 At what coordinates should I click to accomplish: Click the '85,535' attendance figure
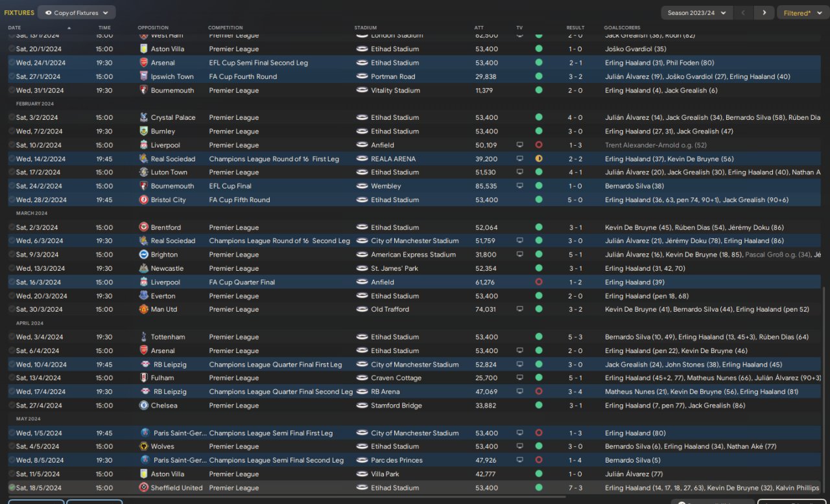[x=486, y=186]
